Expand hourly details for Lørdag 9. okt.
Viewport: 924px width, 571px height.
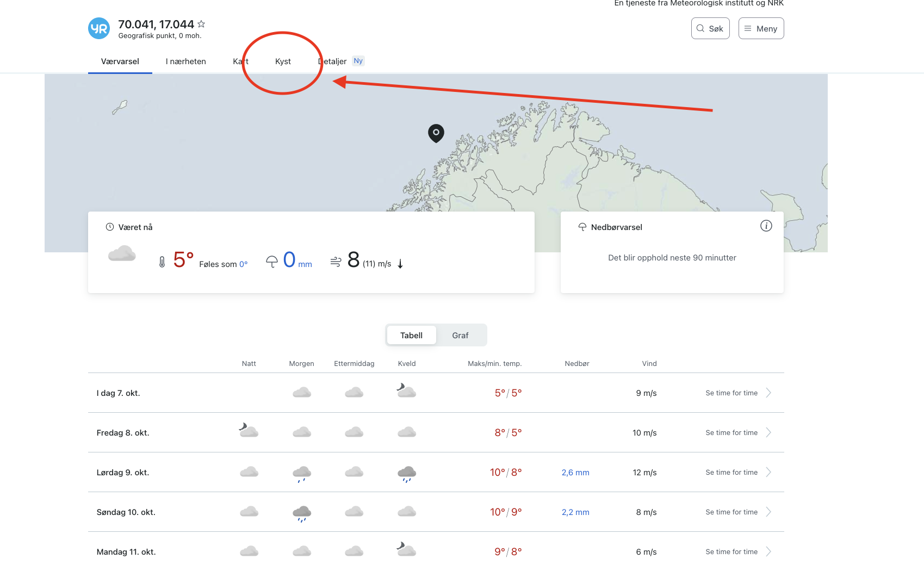pos(738,473)
